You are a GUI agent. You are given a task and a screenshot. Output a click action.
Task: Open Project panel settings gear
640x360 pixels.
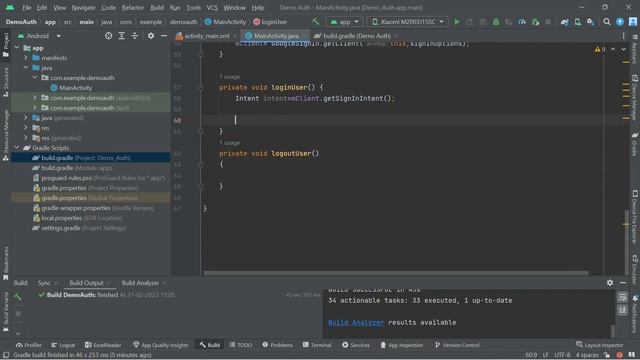pyautogui.click(x=151, y=36)
